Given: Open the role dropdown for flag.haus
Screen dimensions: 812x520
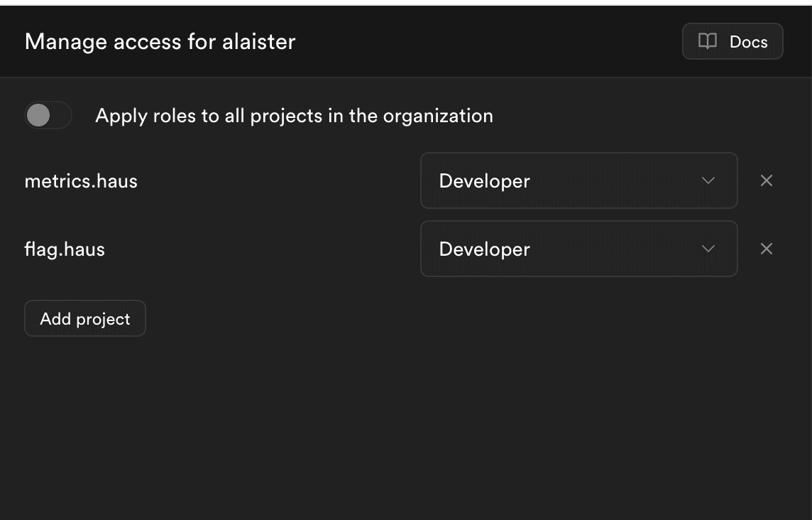Looking at the screenshot, I should 579,249.
